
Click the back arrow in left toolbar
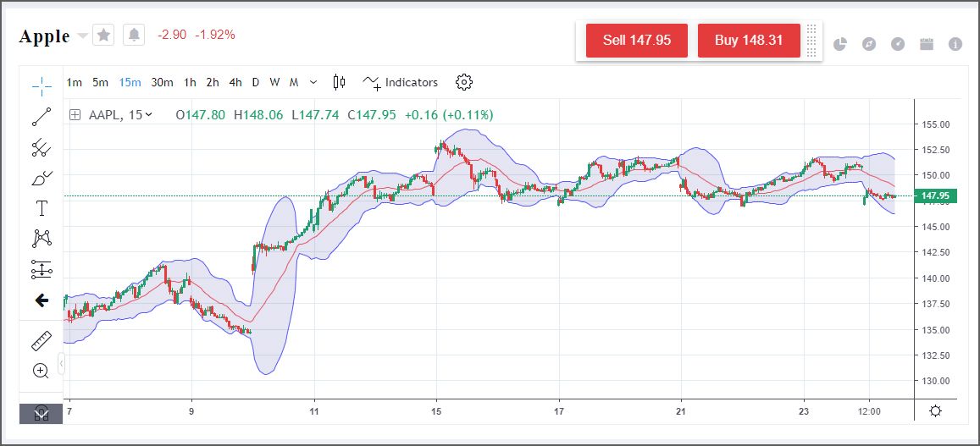[x=42, y=300]
